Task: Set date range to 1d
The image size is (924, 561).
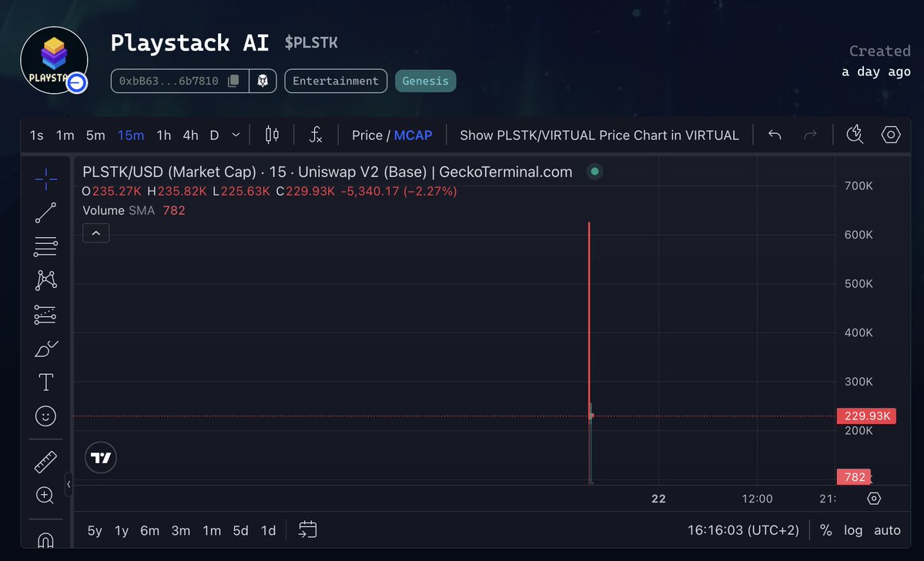Action: [x=268, y=529]
